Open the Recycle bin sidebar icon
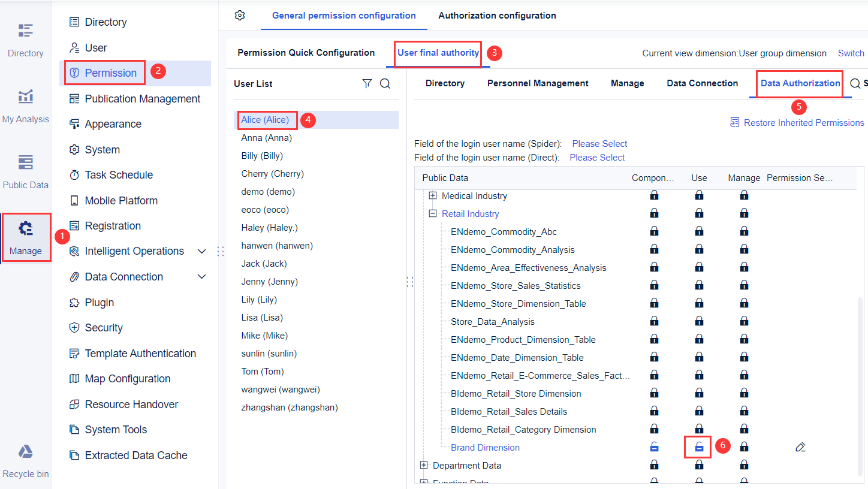The image size is (868, 489). [25, 457]
